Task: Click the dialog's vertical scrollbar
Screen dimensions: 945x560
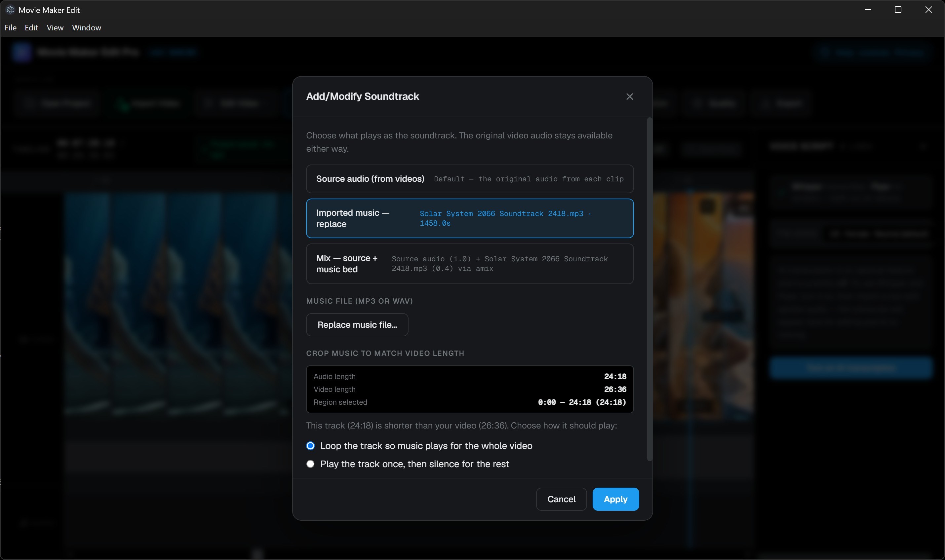Action: coord(650,289)
